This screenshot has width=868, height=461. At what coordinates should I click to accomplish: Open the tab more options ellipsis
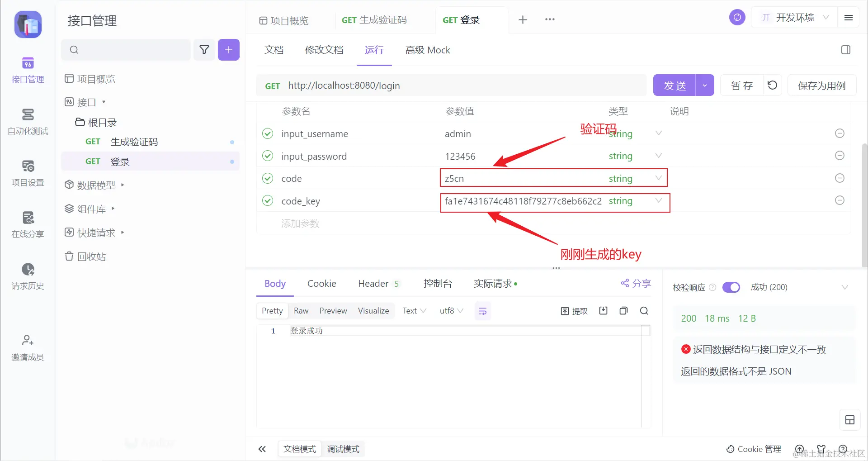point(550,19)
